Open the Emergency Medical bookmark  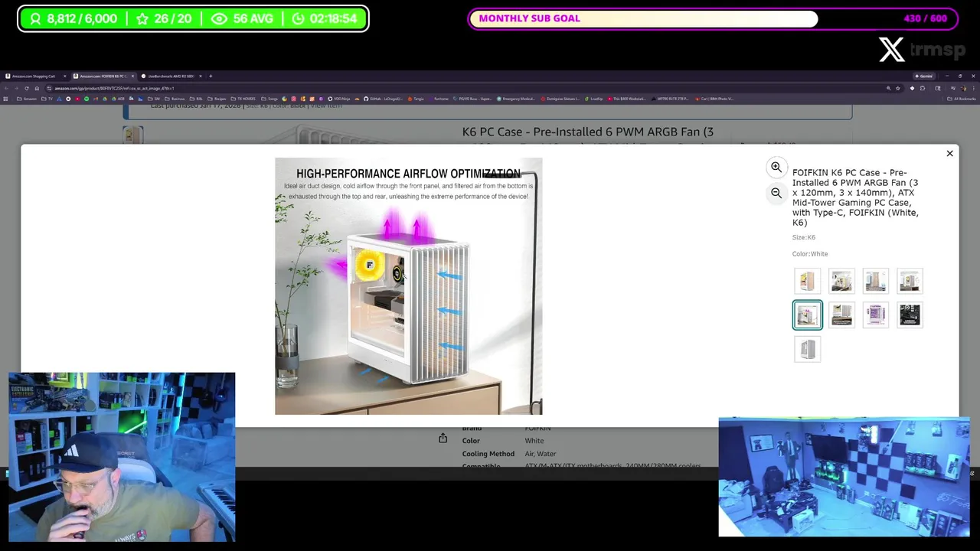516,99
